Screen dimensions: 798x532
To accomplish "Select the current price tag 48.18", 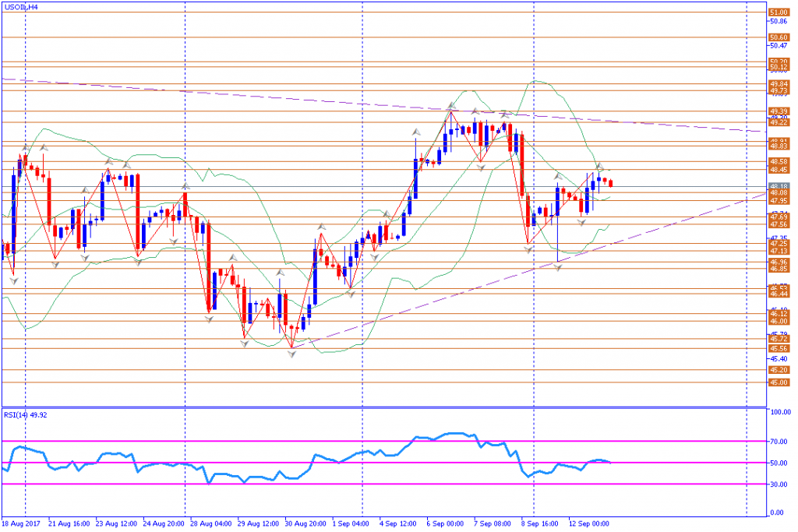I will 779,187.
